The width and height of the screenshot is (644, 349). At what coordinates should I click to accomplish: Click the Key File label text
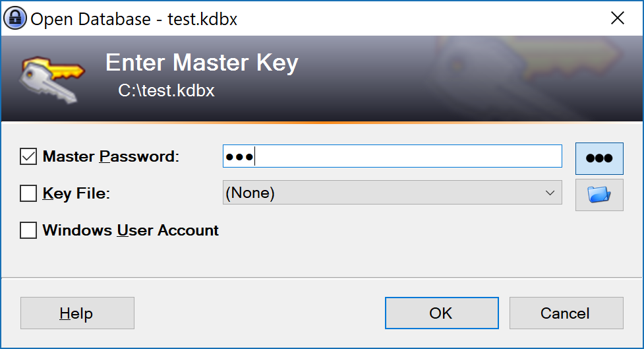coord(76,194)
